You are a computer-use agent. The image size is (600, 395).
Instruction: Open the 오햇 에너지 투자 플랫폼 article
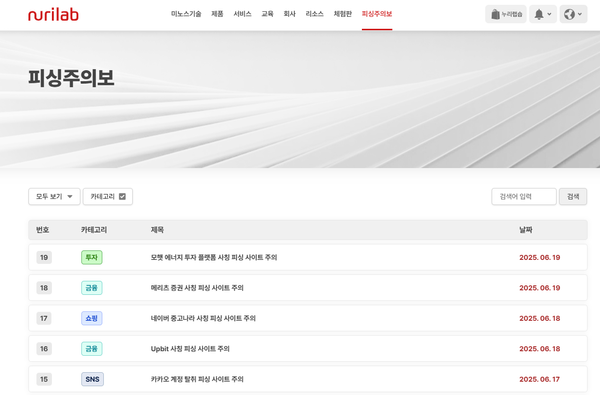[x=214, y=257]
